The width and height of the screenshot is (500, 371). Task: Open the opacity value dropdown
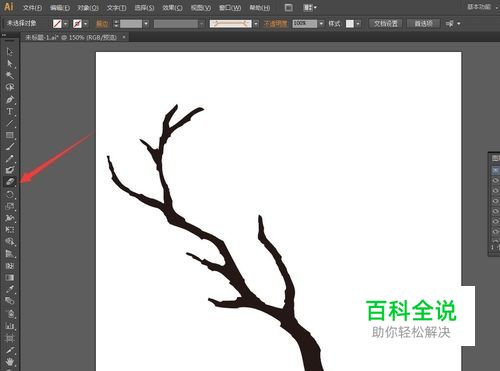click(x=321, y=24)
